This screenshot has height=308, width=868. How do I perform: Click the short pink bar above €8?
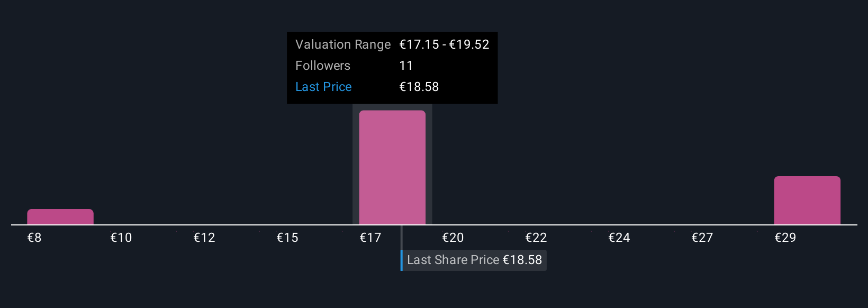[60, 217]
